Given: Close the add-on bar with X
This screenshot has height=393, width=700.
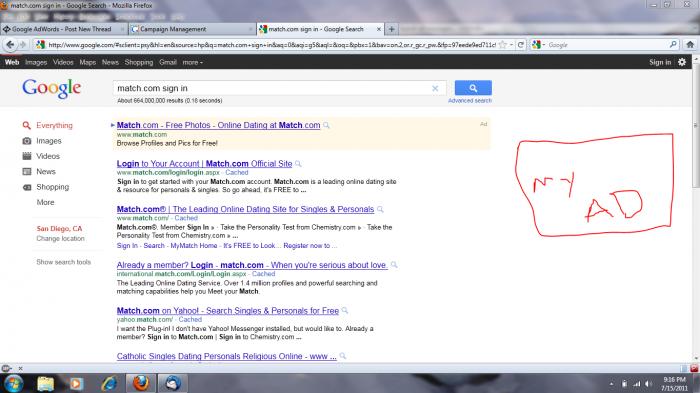Looking at the screenshot, I should (20, 368).
